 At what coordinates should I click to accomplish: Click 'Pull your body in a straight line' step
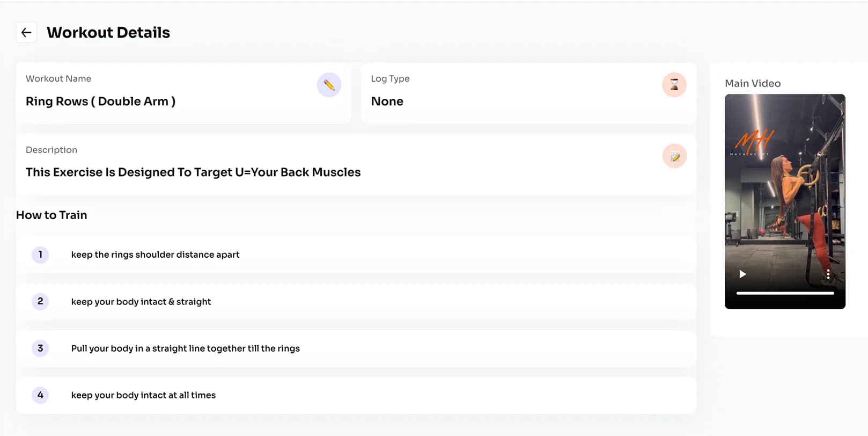[185, 348]
